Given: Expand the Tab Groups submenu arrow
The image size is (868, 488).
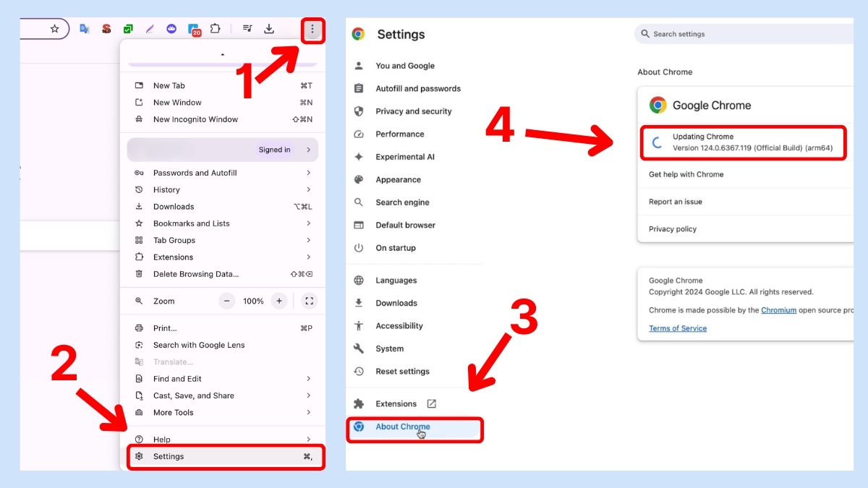Looking at the screenshot, I should coord(308,240).
